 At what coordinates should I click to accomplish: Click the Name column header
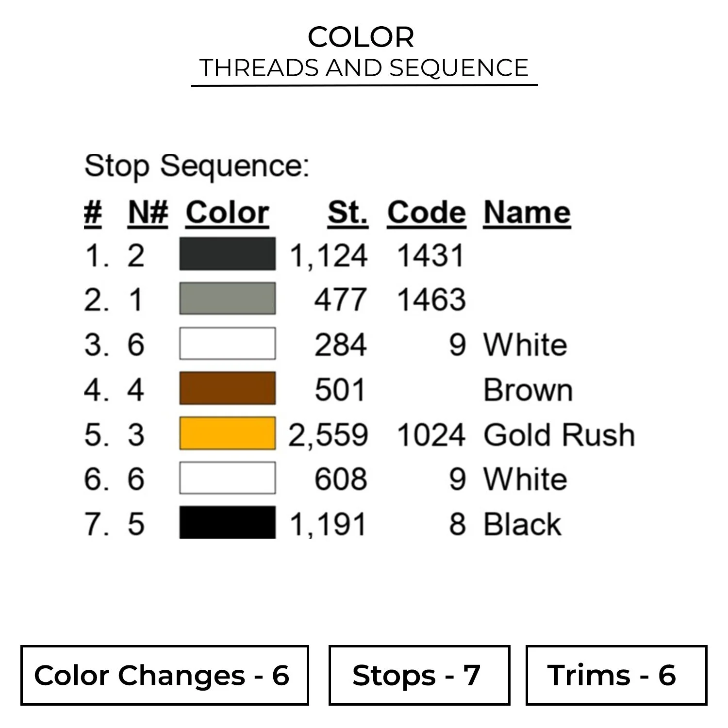click(x=527, y=213)
